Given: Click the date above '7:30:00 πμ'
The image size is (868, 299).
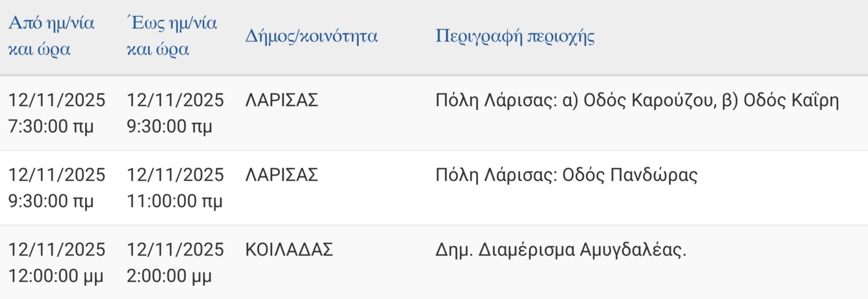Looking at the screenshot, I should coord(57,100).
